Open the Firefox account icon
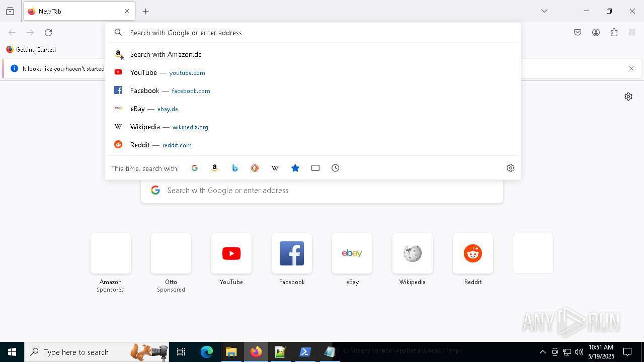 tap(596, 33)
